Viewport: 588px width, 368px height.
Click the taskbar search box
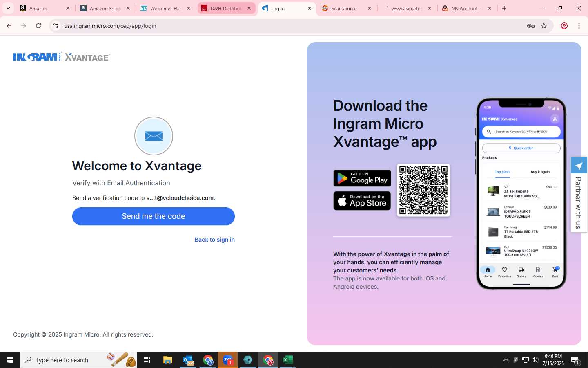point(78,360)
